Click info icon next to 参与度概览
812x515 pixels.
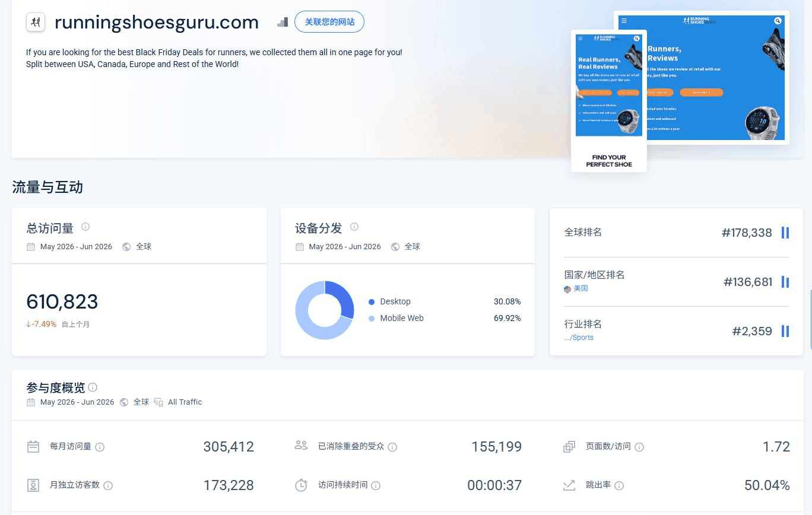(93, 387)
